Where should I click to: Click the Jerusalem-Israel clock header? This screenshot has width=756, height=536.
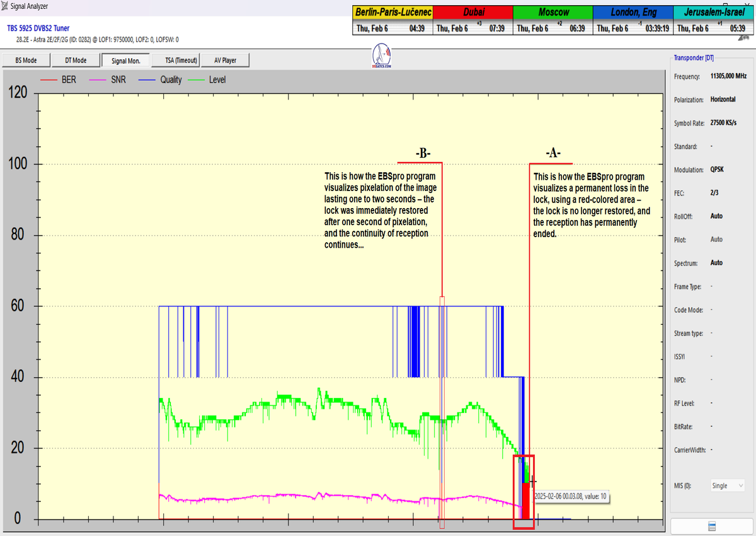point(713,13)
